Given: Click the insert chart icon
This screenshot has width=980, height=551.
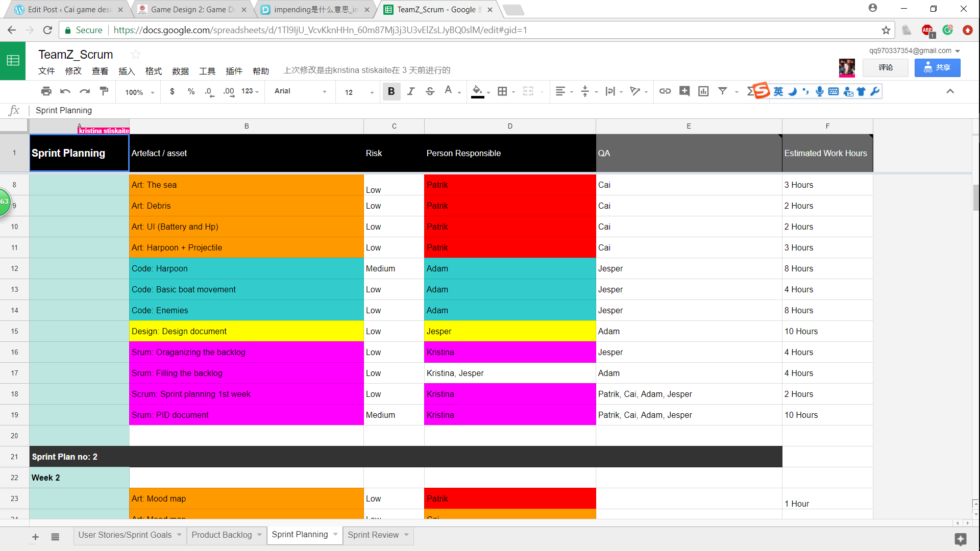Looking at the screenshot, I should click(703, 91).
